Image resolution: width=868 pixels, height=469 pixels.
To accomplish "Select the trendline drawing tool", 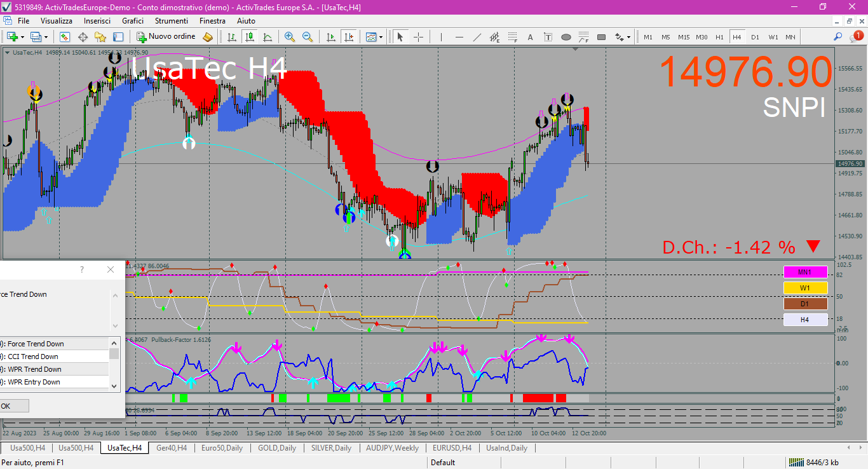I will point(477,37).
